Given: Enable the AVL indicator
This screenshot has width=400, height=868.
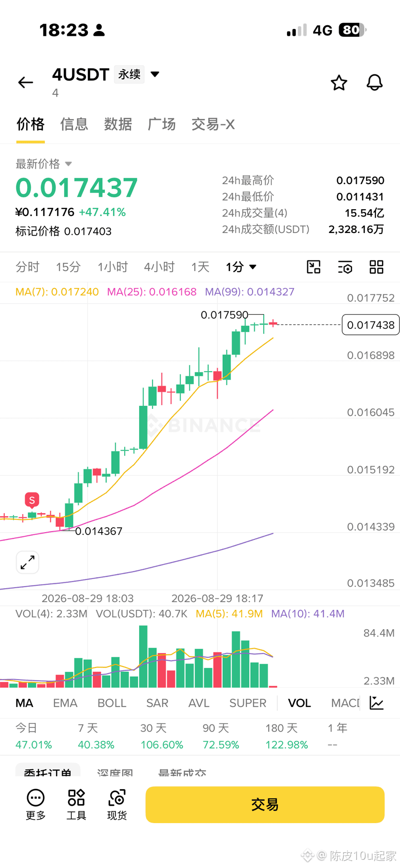Looking at the screenshot, I should point(199,703).
